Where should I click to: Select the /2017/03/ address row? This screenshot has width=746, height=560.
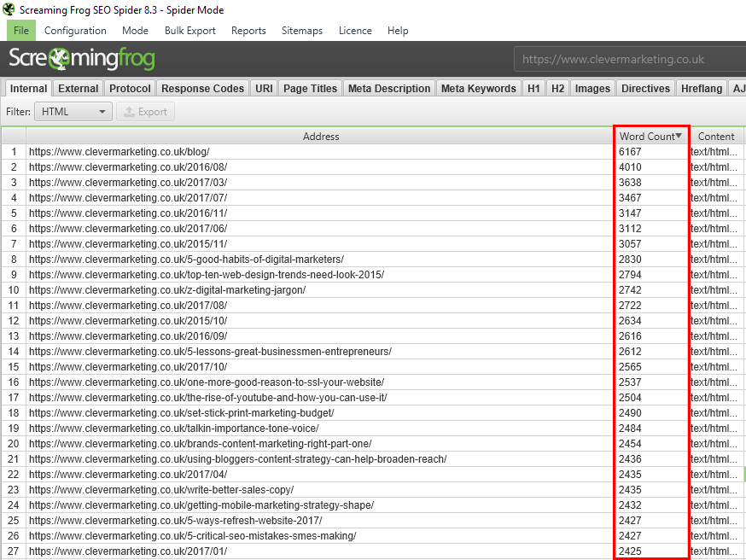[x=320, y=182]
